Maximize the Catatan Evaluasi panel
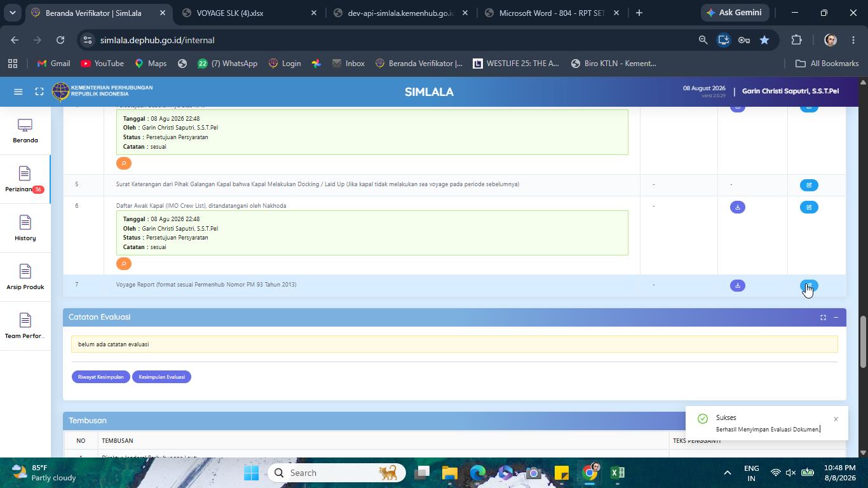Viewport: 868px width, 488px height. coord(823,318)
